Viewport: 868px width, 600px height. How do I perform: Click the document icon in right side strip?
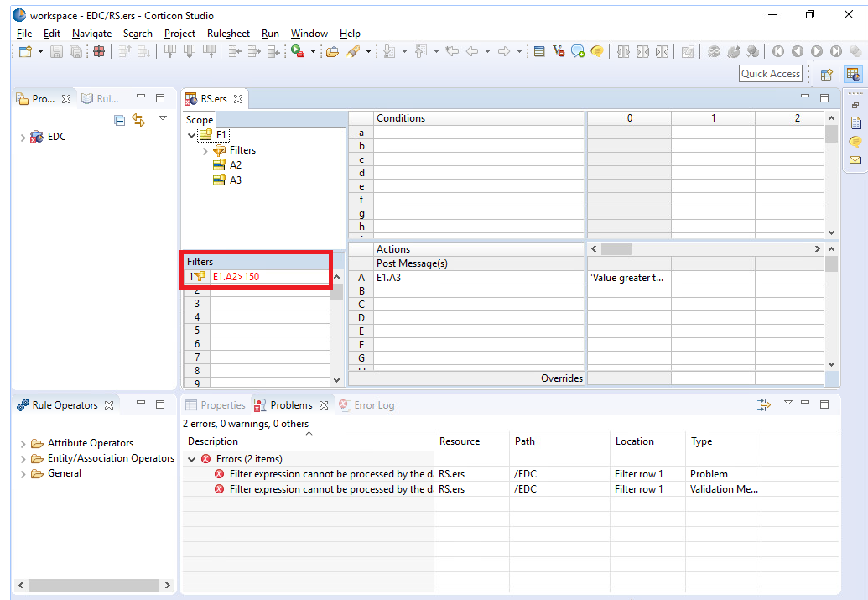855,123
